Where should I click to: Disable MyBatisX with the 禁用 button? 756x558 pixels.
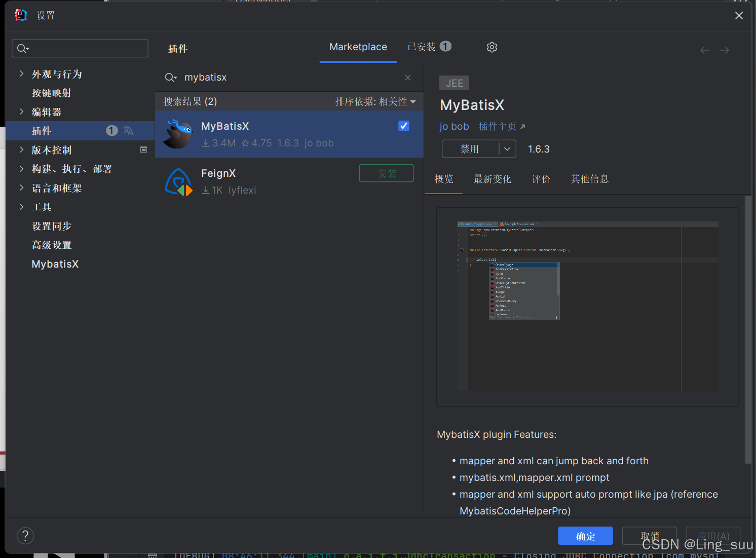click(470, 149)
